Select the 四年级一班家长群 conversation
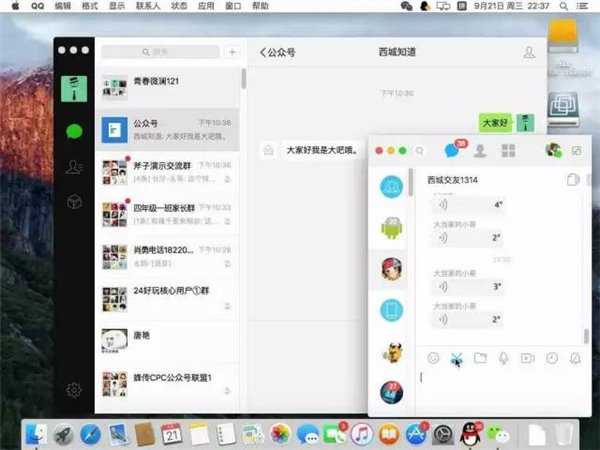This screenshot has height=450, width=600. [168, 213]
